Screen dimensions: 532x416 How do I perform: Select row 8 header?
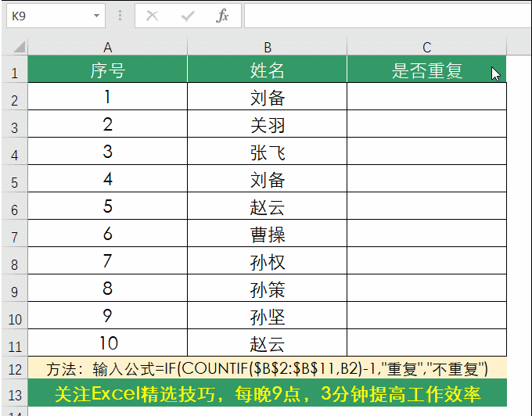coord(15,261)
